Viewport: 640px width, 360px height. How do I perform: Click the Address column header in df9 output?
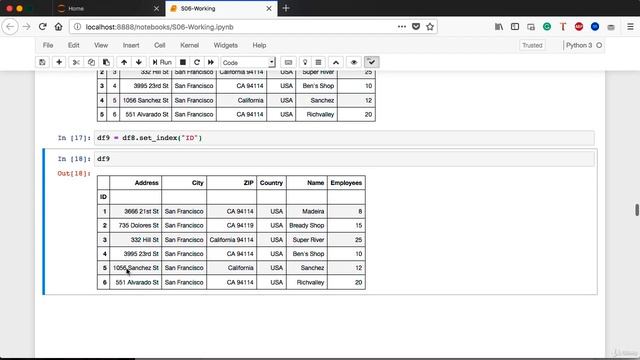point(146,183)
